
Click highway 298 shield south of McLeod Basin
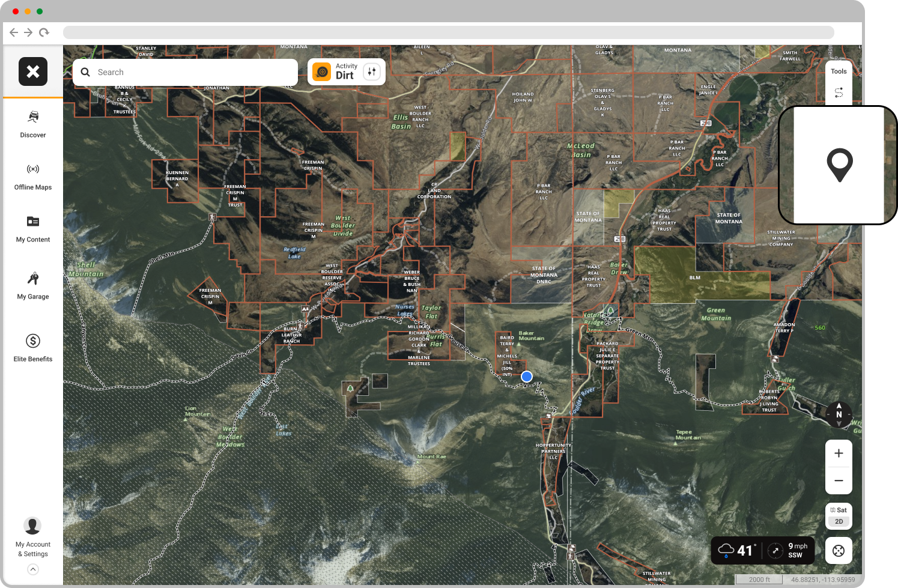tap(620, 239)
